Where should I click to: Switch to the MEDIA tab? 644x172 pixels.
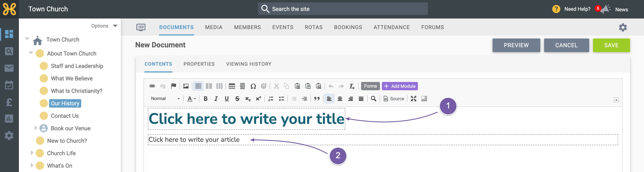tap(214, 27)
